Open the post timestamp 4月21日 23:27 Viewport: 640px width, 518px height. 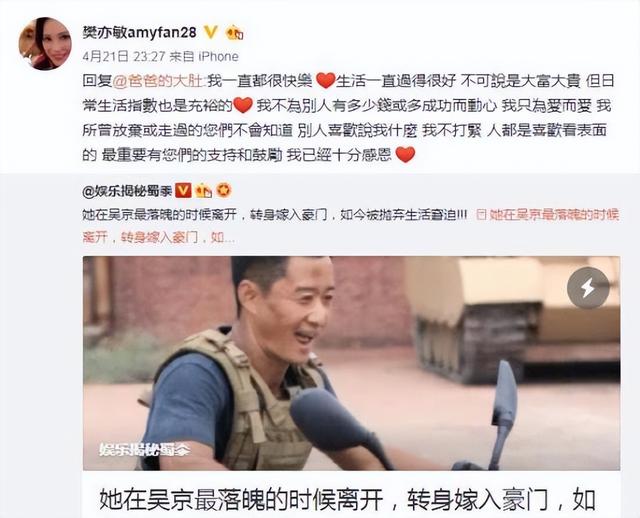click(x=124, y=56)
